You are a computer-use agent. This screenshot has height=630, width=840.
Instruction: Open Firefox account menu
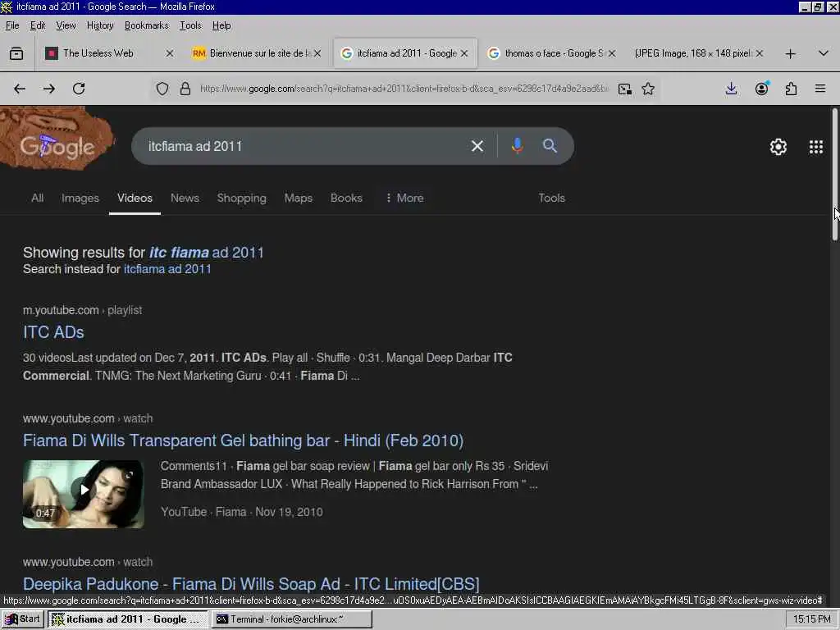point(761,89)
